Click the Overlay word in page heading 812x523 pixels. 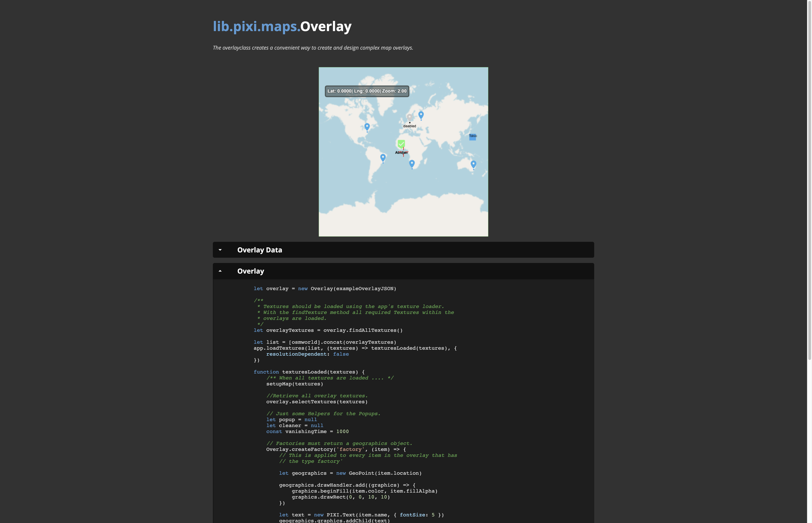[x=326, y=26]
